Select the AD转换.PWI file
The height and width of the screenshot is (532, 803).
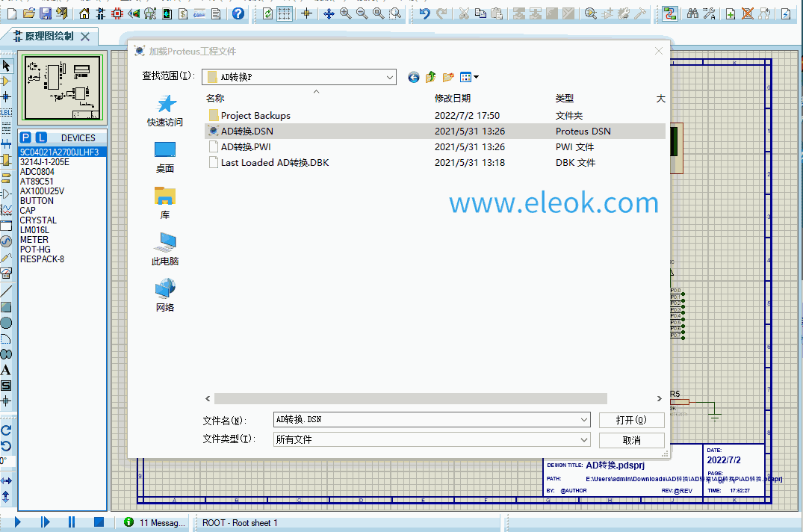(x=246, y=147)
